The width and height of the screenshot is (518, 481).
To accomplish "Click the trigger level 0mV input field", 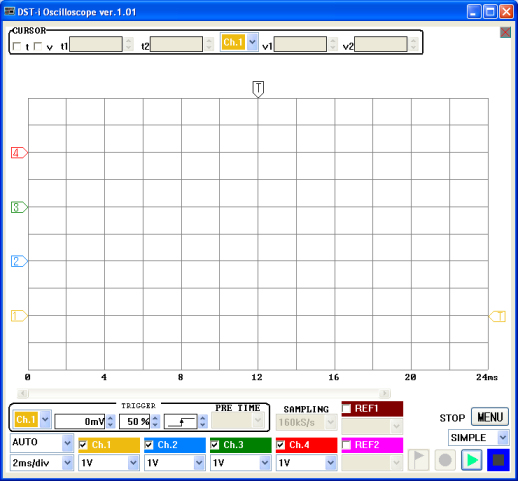I will coord(80,422).
